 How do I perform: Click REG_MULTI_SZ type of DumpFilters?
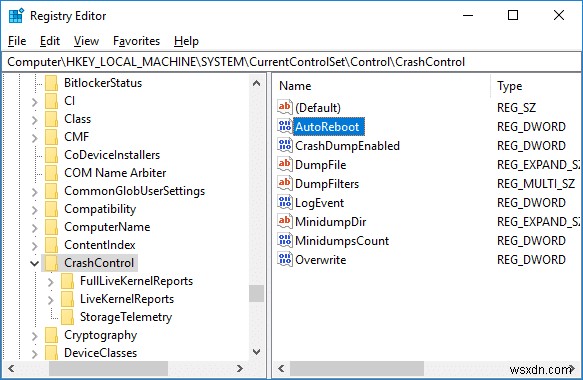click(x=536, y=184)
